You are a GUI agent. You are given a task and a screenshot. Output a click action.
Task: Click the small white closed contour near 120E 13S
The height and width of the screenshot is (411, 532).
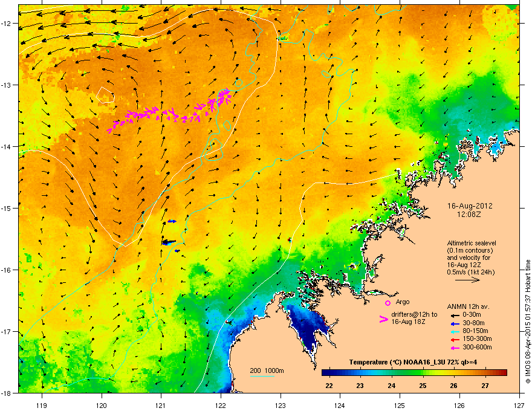[x=105, y=95]
